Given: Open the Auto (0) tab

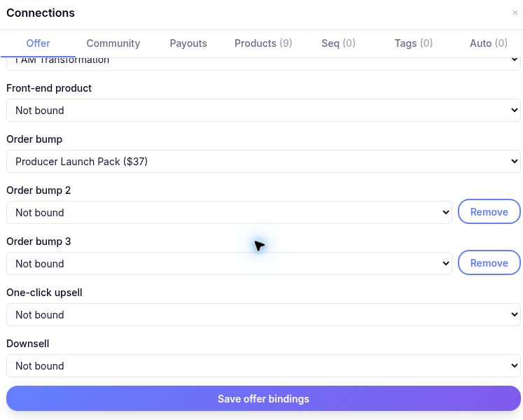Looking at the screenshot, I should coord(488,43).
